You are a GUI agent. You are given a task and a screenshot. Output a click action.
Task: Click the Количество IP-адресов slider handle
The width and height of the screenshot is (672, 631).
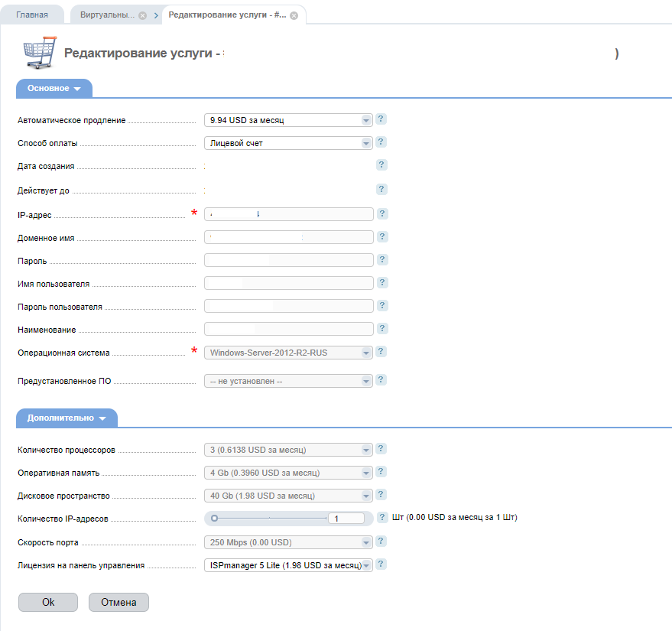(x=215, y=518)
